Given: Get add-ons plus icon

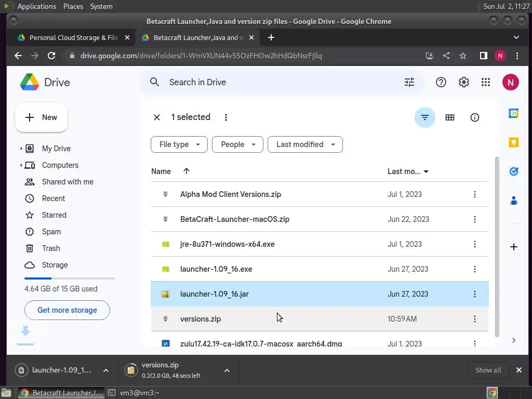Looking at the screenshot, I should 513,247.
